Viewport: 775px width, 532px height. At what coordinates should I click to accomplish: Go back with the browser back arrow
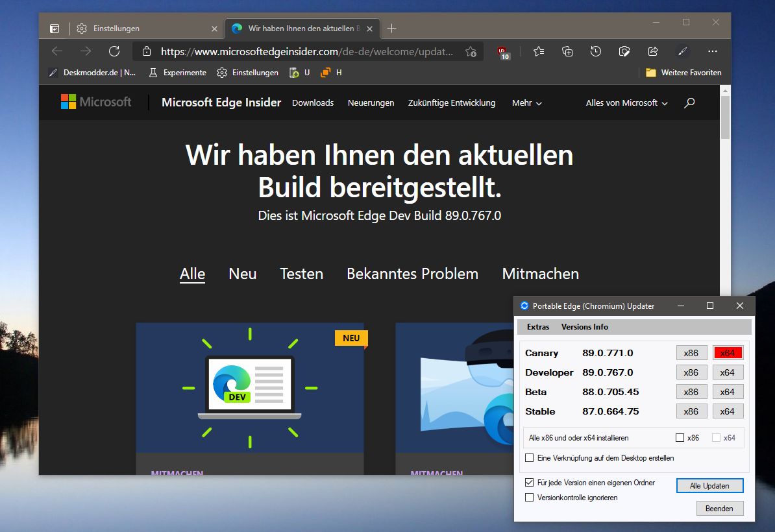click(x=57, y=51)
